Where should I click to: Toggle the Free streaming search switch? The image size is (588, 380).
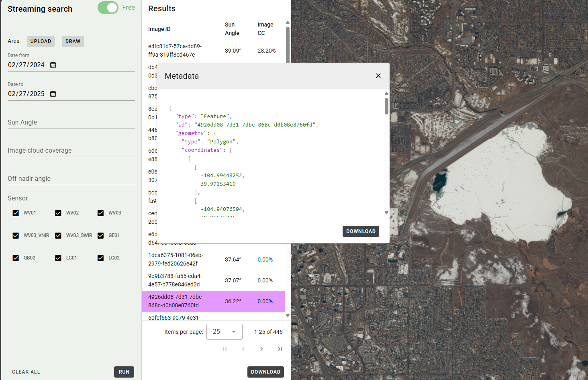(108, 8)
